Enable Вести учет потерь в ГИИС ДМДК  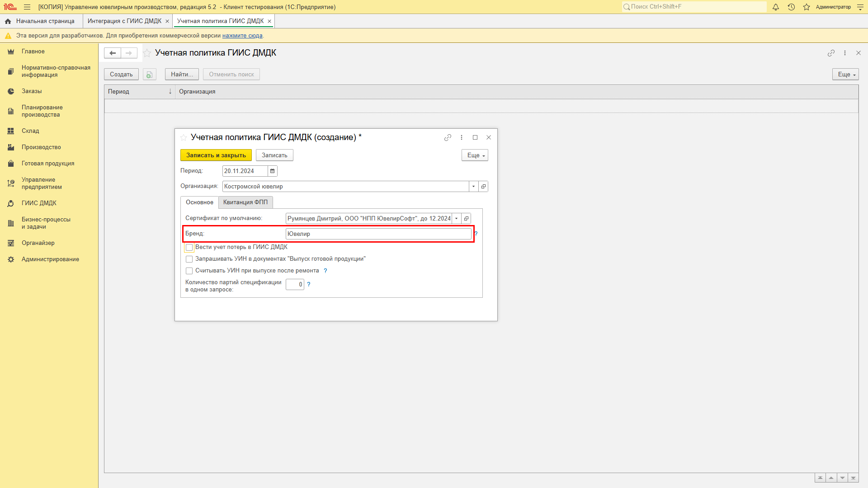click(189, 248)
